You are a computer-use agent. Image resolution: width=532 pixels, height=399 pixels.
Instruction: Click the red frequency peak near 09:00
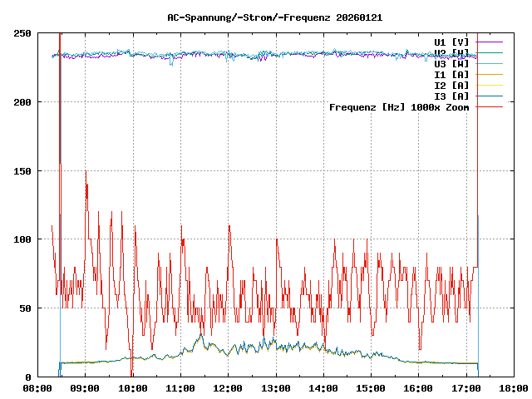pyautogui.click(x=86, y=172)
